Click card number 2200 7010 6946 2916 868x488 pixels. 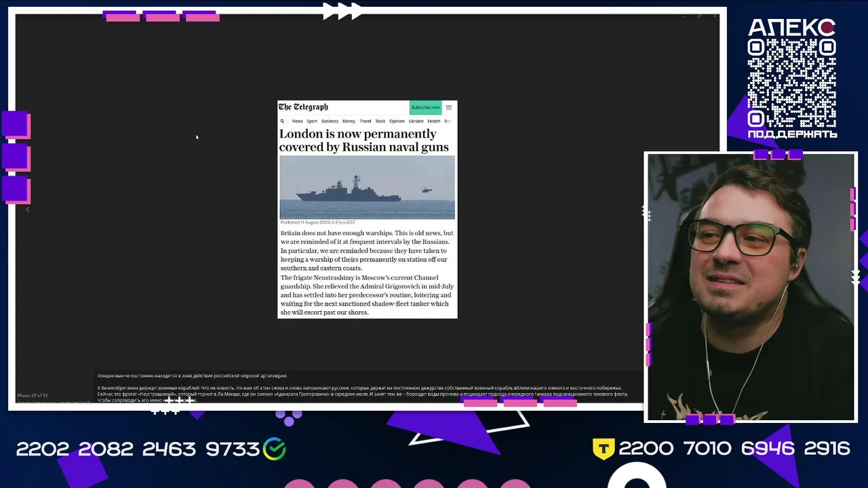[734, 449]
